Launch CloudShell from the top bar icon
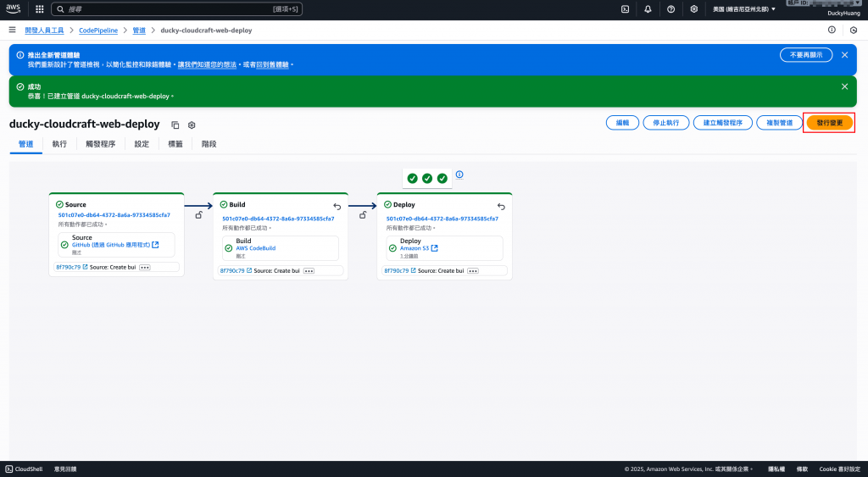 (x=625, y=8)
